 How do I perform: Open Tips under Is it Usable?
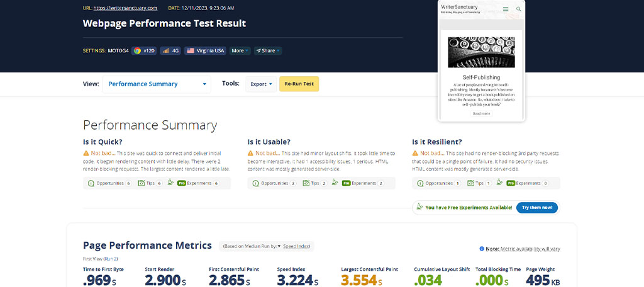point(314,183)
